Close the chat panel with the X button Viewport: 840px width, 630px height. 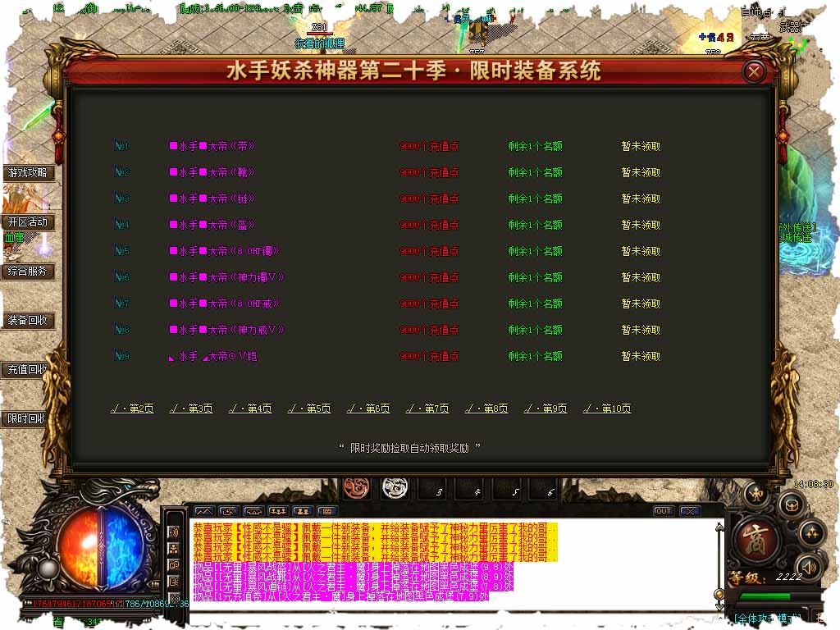[x=689, y=511]
